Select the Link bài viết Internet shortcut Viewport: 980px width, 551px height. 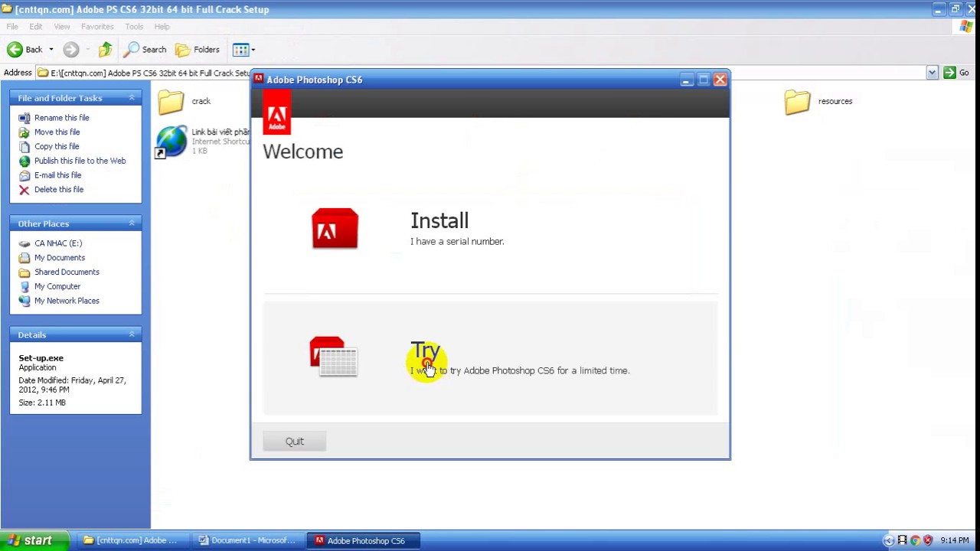pyautogui.click(x=203, y=142)
